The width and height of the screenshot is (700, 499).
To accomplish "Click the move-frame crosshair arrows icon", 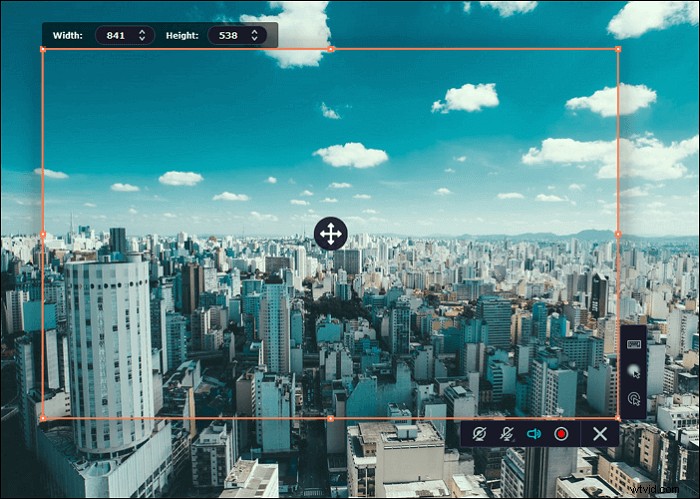I will [x=331, y=234].
